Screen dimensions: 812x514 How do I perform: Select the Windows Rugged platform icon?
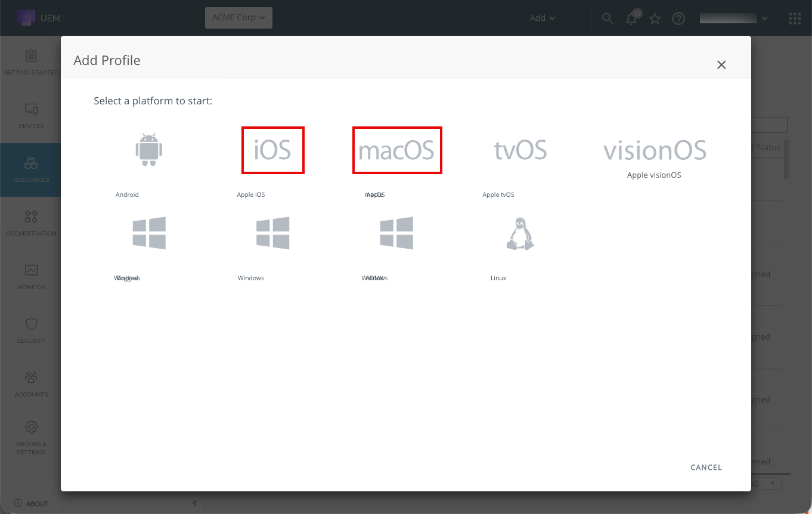pyautogui.click(x=149, y=233)
